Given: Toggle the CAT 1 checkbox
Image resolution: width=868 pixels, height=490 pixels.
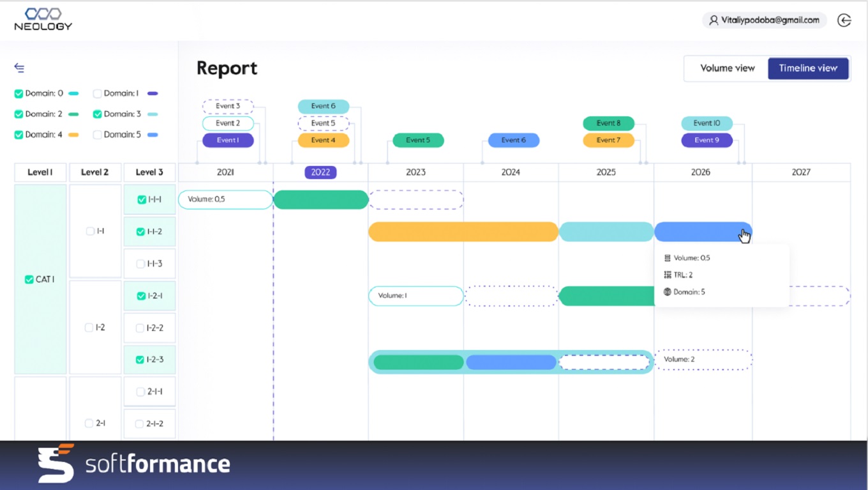Looking at the screenshot, I should coord(29,280).
